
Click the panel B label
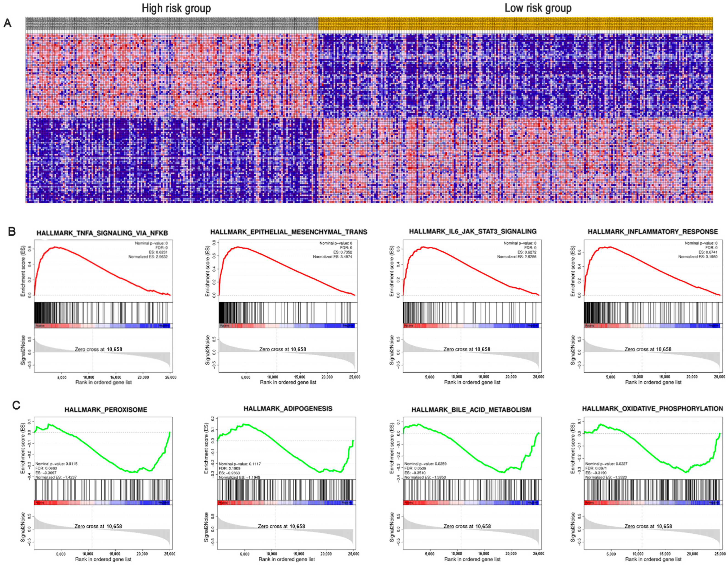12,231
